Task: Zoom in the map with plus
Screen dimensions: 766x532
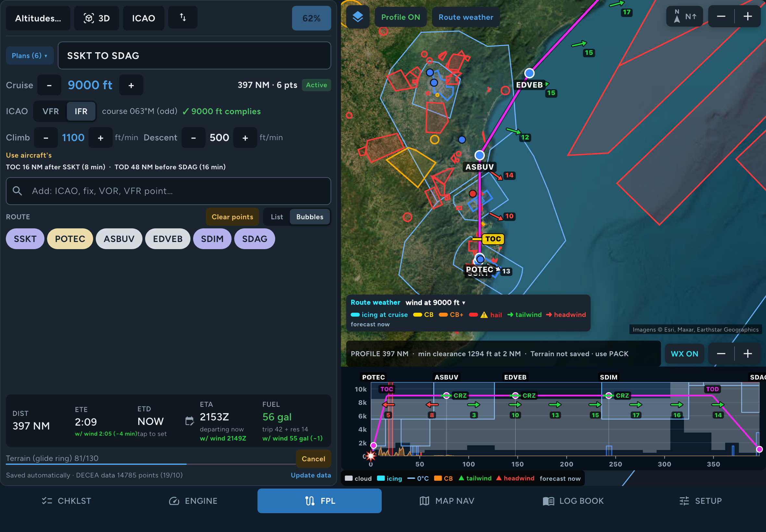Action: (x=747, y=16)
